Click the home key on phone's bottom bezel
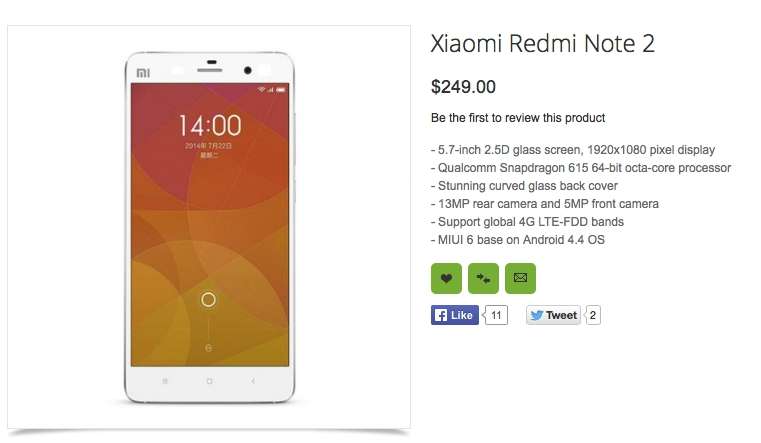This screenshot has width=761, height=443. coord(209,381)
